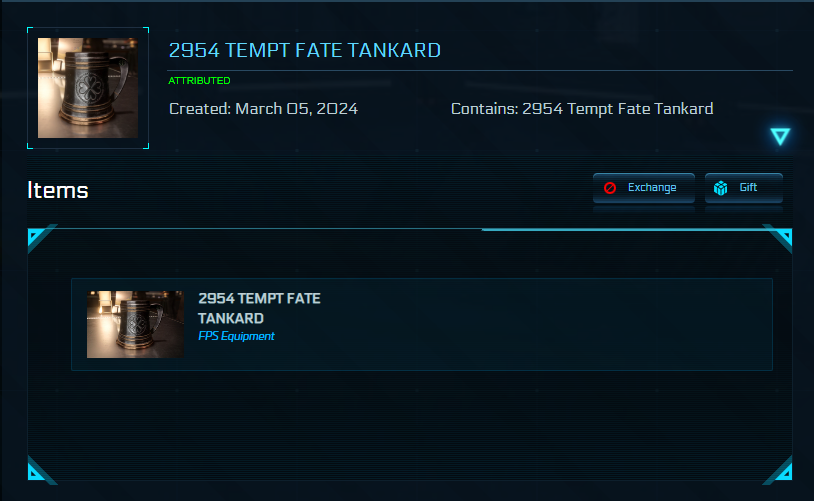Viewport: 814px width, 501px height.
Task: Open the tankard image in Items list
Action: click(135, 324)
